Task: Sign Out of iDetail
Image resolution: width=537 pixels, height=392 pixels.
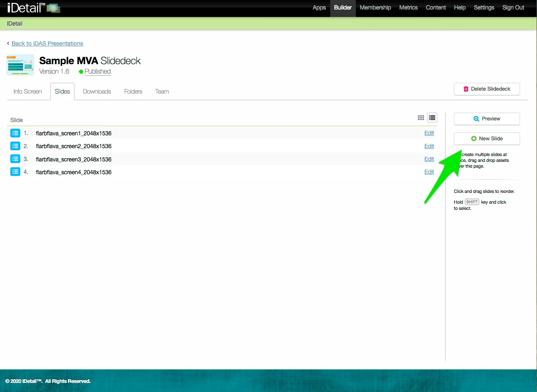Action: pos(513,7)
